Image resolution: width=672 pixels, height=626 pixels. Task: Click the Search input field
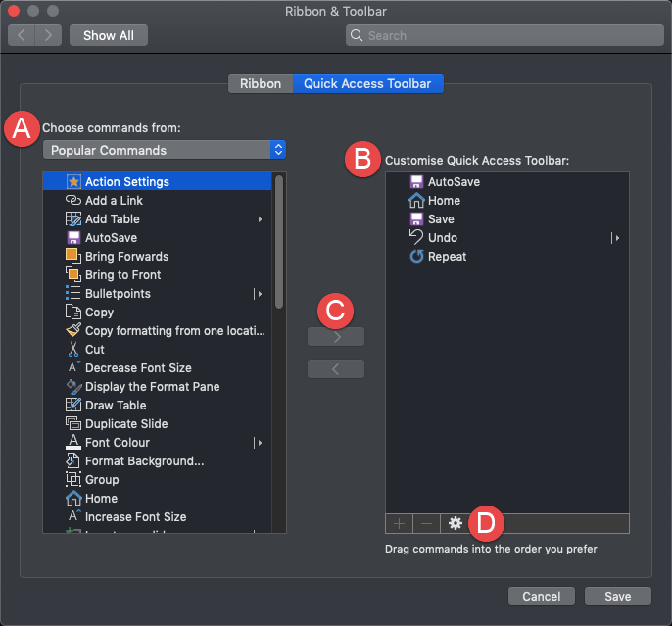(x=504, y=35)
